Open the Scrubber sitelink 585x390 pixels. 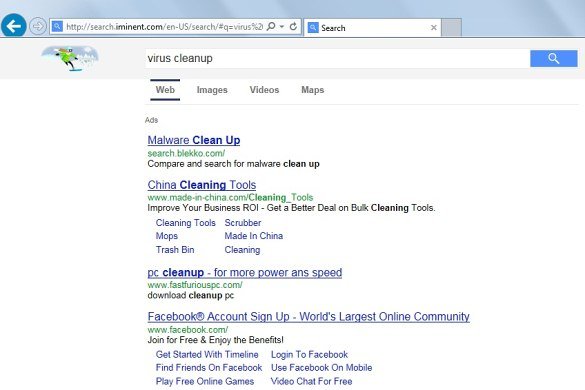click(x=243, y=223)
